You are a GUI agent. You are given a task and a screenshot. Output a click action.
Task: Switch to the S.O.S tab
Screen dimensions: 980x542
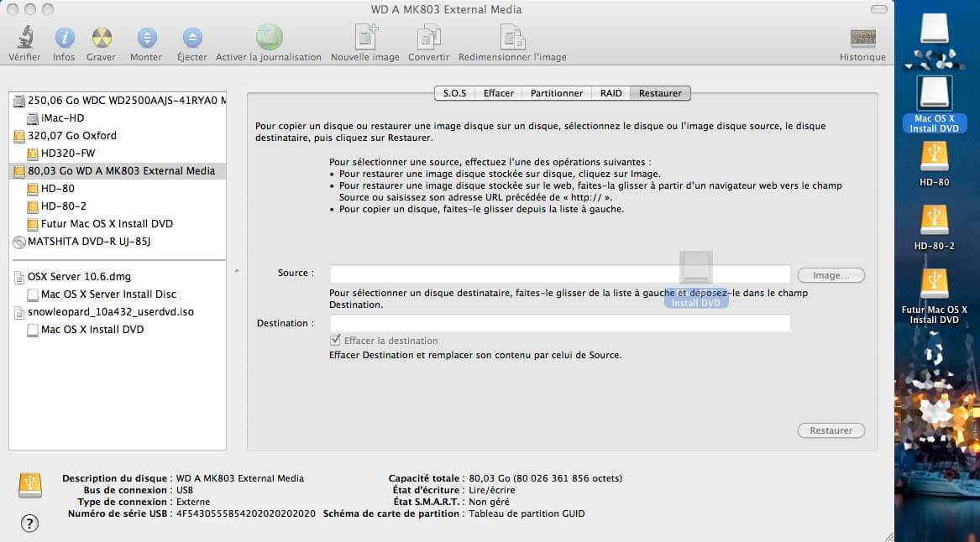coord(454,93)
